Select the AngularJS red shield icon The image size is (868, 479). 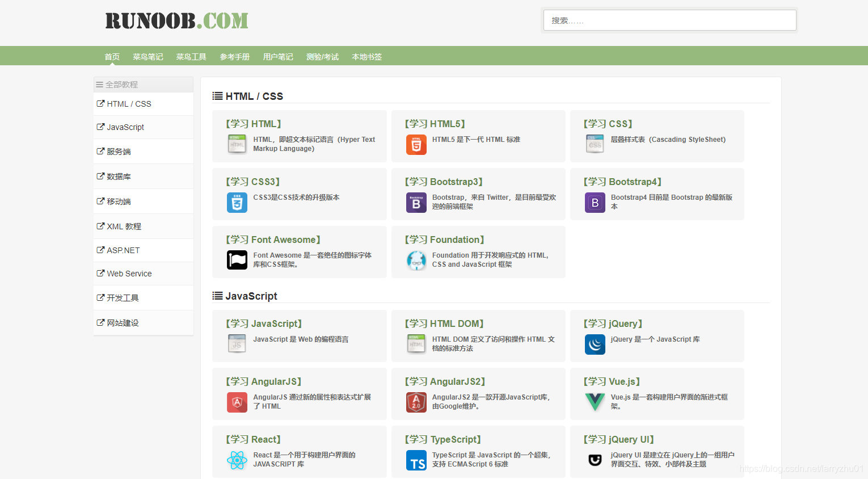click(x=237, y=402)
